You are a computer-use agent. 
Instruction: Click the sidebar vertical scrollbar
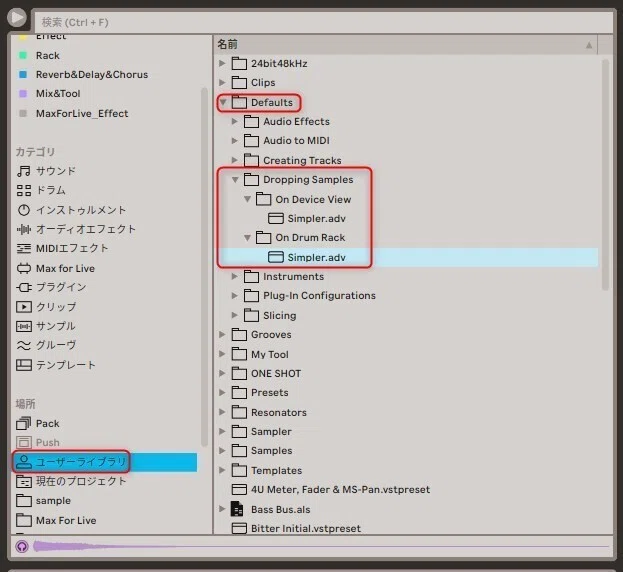pyautogui.click(x=205, y=267)
